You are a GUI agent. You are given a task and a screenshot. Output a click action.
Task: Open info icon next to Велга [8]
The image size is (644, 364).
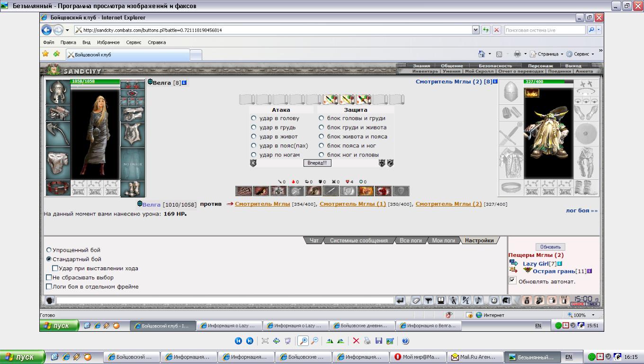(x=184, y=82)
